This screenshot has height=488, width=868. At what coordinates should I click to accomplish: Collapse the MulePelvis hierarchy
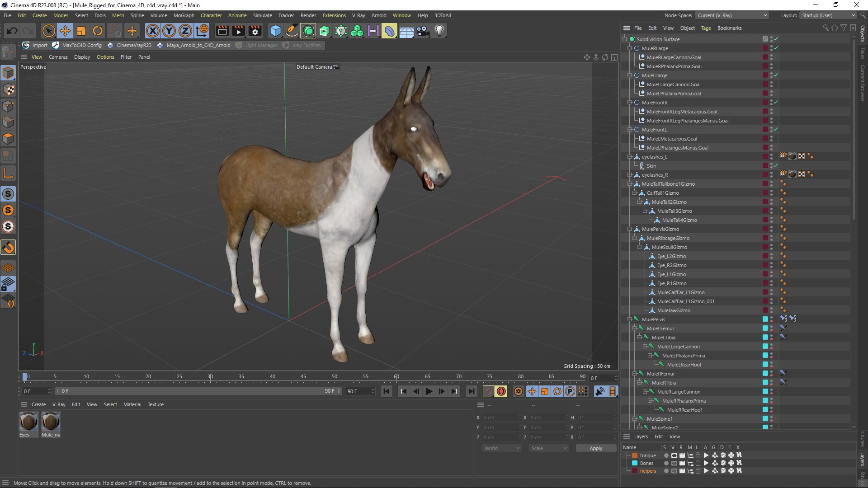point(629,319)
